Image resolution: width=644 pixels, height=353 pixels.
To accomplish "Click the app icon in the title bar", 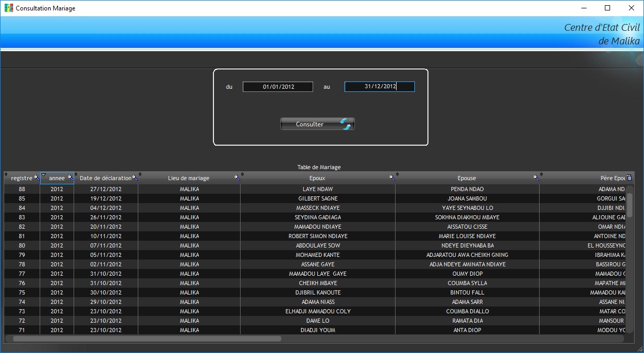I will pos(8,8).
